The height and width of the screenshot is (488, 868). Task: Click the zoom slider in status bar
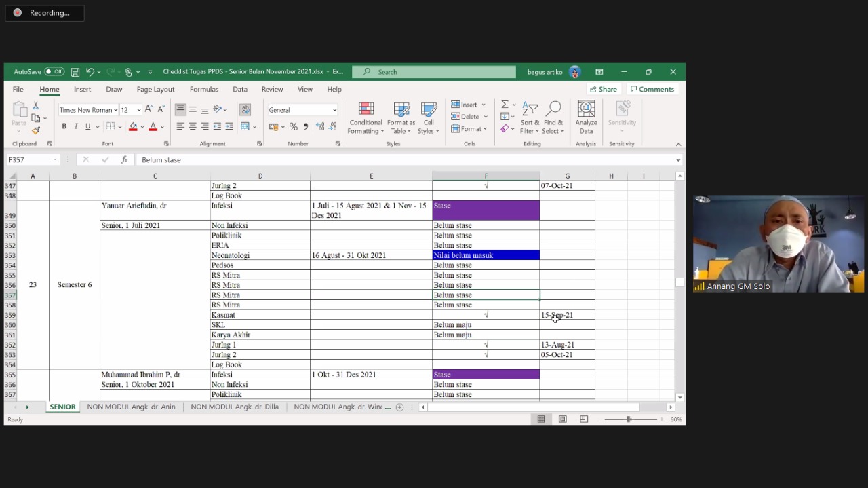tap(629, 419)
